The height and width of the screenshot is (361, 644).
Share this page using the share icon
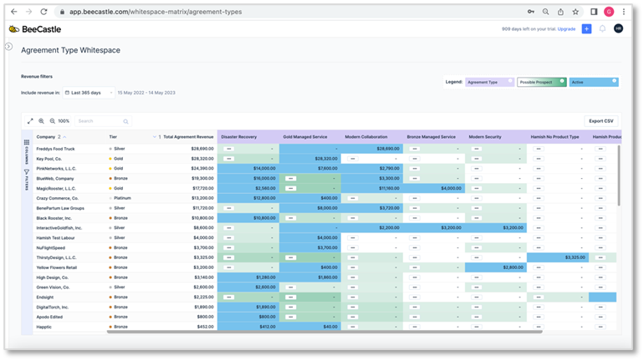[560, 12]
